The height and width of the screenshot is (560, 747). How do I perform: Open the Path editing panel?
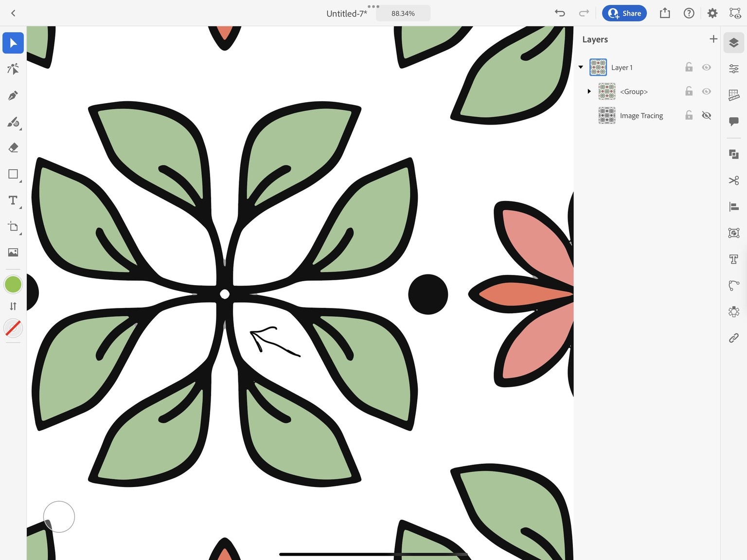point(734,286)
